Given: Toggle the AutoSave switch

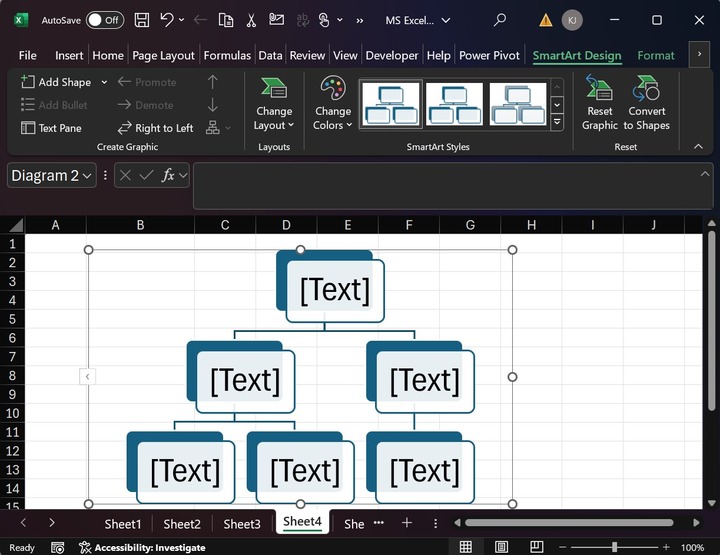Looking at the screenshot, I should pos(104,19).
